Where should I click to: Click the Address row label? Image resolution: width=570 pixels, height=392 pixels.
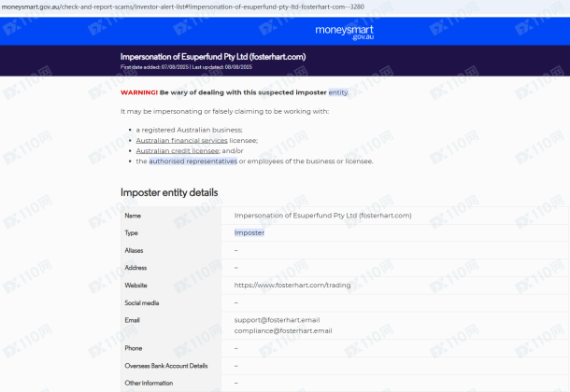pyautogui.click(x=135, y=268)
